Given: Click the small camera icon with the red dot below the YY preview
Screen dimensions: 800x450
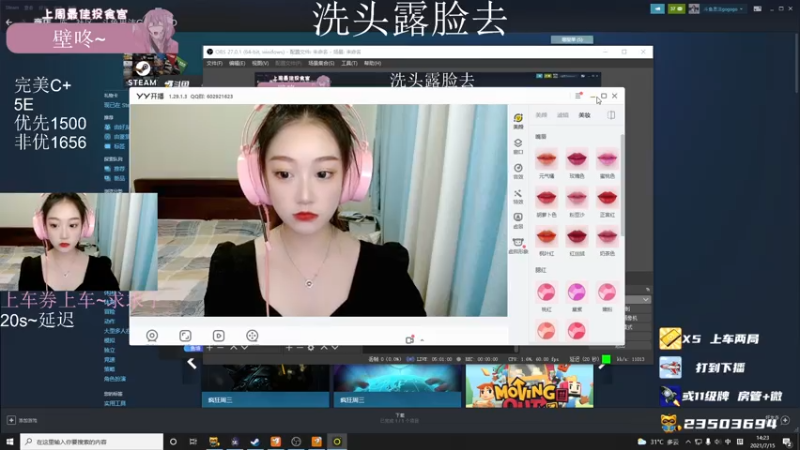Looking at the screenshot, I should click(x=410, y=339).
